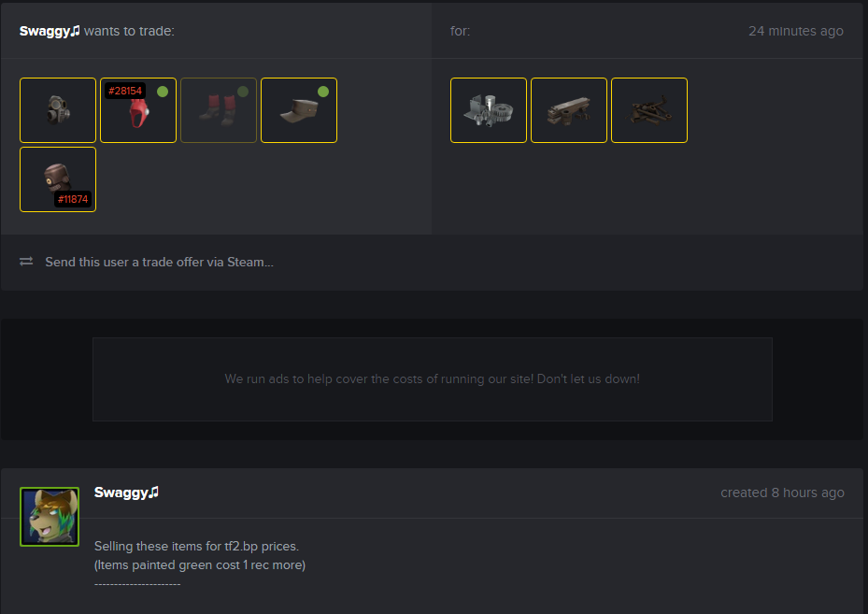Click the green paint dot on boots

[243, 92]
